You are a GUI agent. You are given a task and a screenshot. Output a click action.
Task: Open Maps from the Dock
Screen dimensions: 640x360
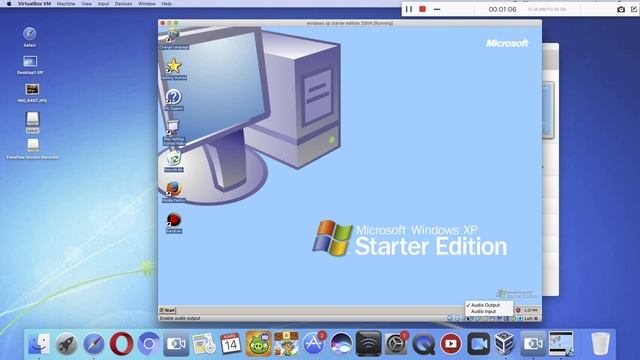pyautogui.click(x=204, y=344)
